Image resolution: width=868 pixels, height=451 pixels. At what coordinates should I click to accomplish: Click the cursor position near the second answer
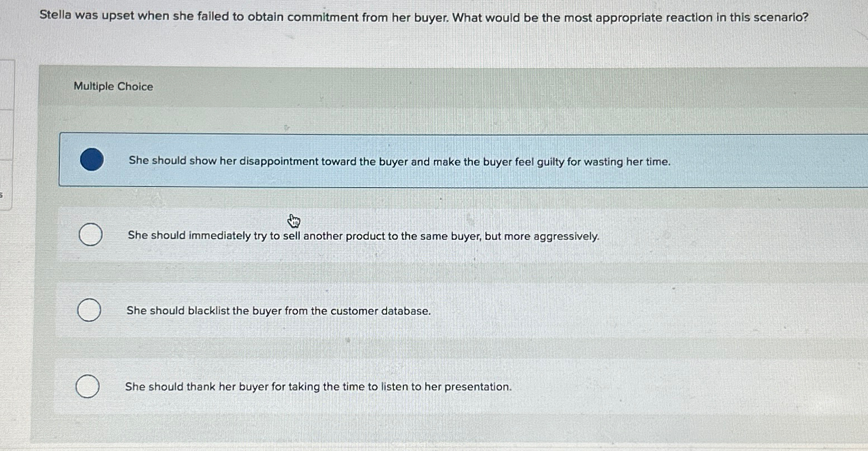tap(294, 221)
